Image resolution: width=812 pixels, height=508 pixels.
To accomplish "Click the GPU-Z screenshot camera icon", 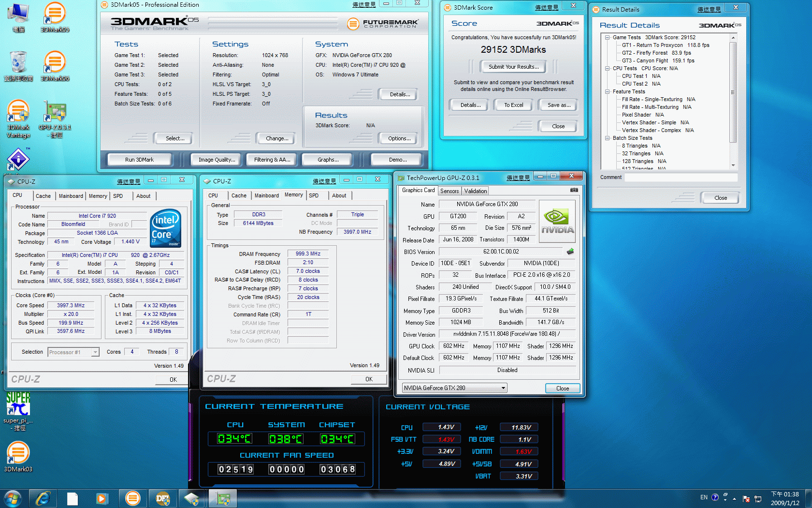I will tap(574, 190).
